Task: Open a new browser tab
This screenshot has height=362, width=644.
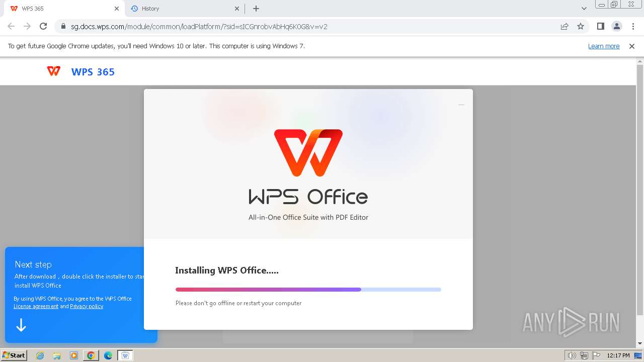Action: coord(256,9)
